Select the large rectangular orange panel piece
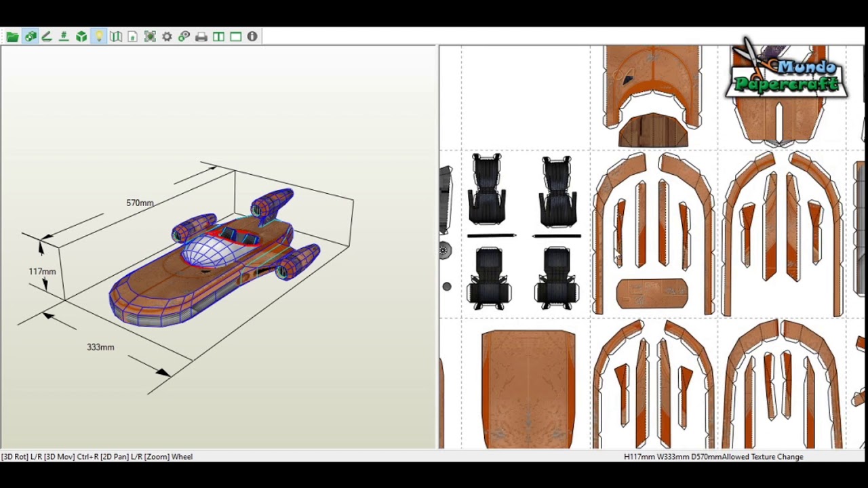The image size is (868, 488). (x=528, y=389)
